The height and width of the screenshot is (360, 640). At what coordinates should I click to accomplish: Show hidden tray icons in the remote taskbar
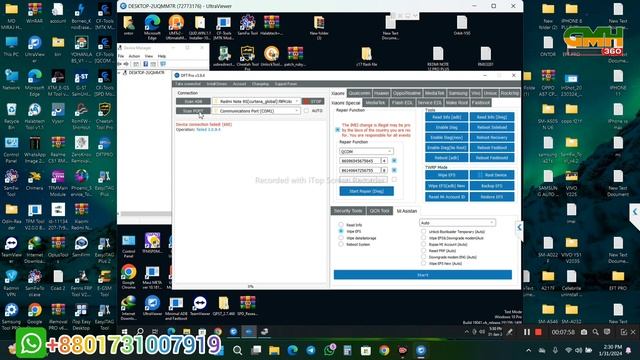[x=467, y=332]
